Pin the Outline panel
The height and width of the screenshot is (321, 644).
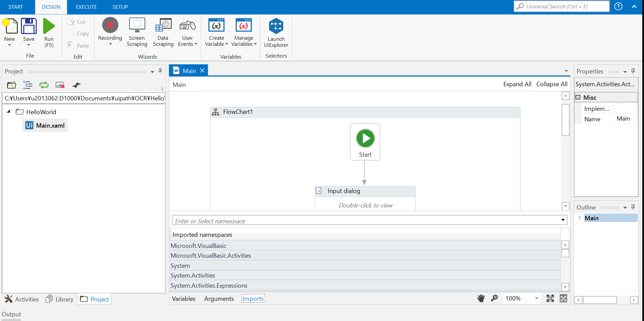click(x=633, y=207)
